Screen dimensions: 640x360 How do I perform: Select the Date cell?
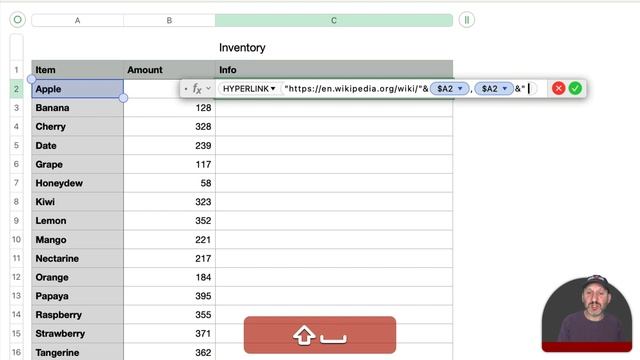click(78, 145)
